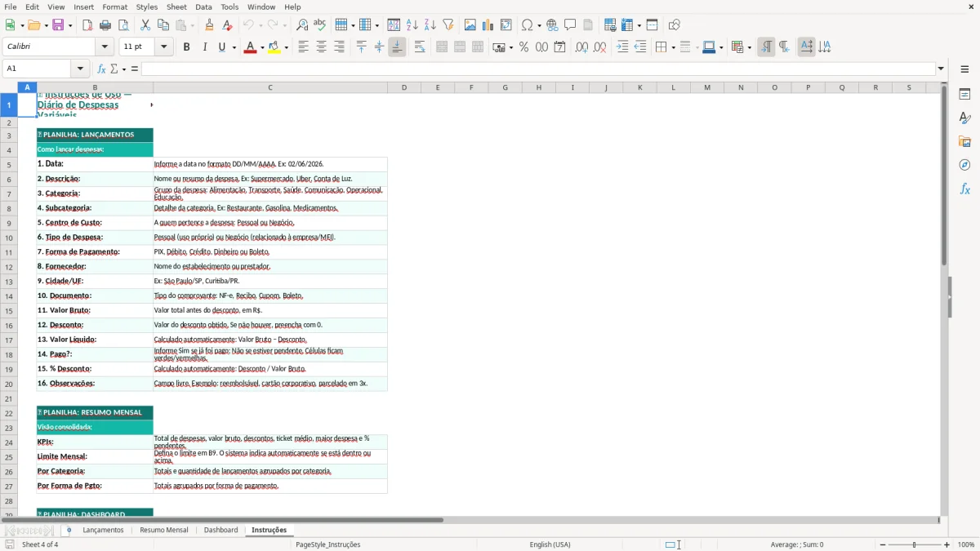Click the Cut scissors icon
Screen dimensions: 980x551
tap(145, 25)
